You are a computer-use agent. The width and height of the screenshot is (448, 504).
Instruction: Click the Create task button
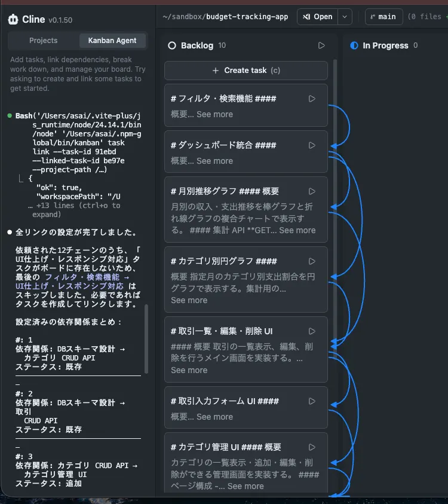[x=246, y=71]
